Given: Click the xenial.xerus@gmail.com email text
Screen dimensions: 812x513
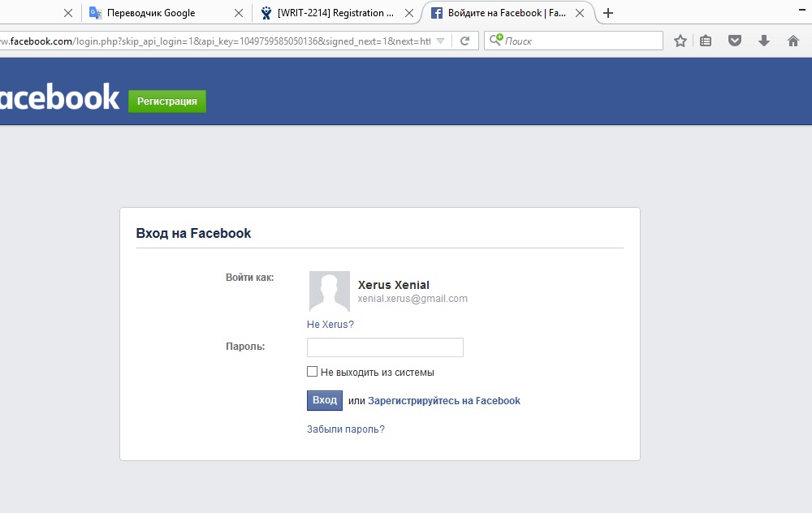Looking at the screenshot, I should [x=412, y=299].
